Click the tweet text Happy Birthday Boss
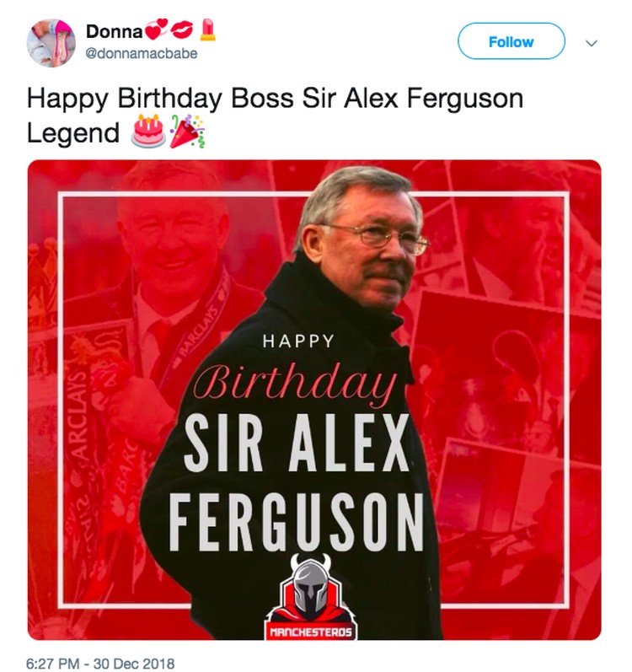Viewport: 632px width, 672px height. tap(161, 99)
